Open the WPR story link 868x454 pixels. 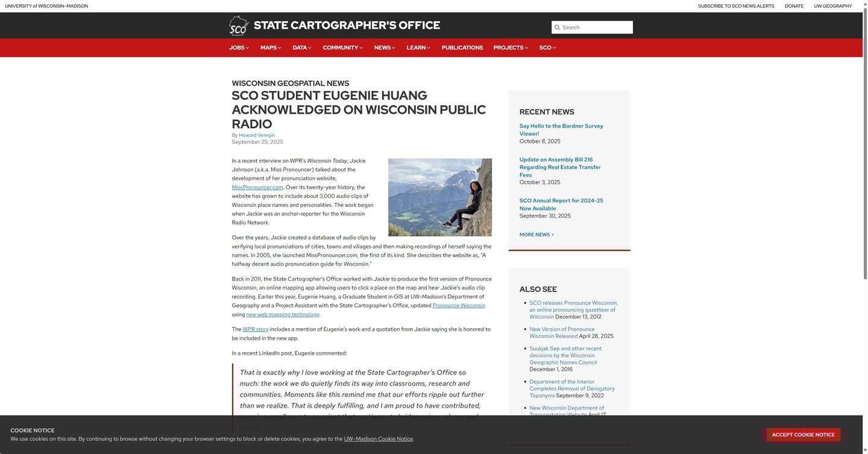[256, 329]
